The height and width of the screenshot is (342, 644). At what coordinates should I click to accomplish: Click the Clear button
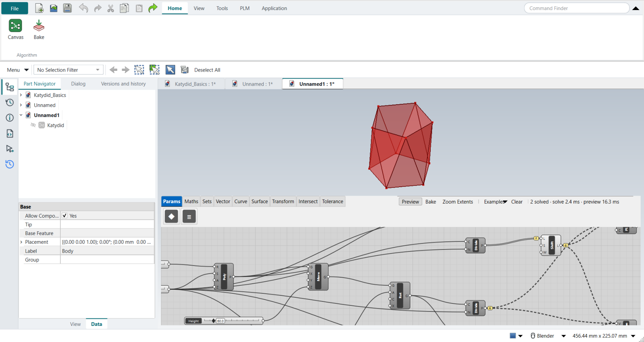(x=517, y=202)
